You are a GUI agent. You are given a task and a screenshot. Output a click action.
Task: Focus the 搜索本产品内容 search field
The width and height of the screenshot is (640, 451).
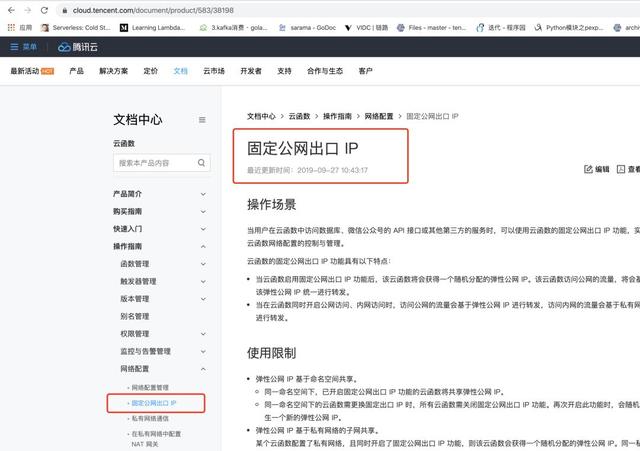click(x=162, y=163)
